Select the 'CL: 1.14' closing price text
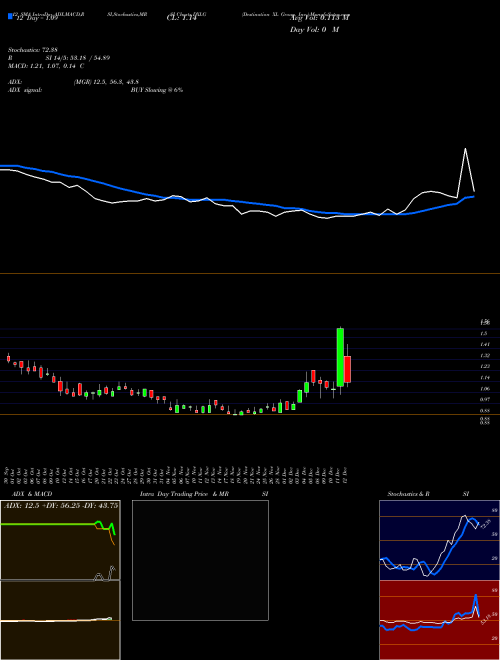Image resolution: width=500 pixels, height=660 pixels. click(182, 19)
